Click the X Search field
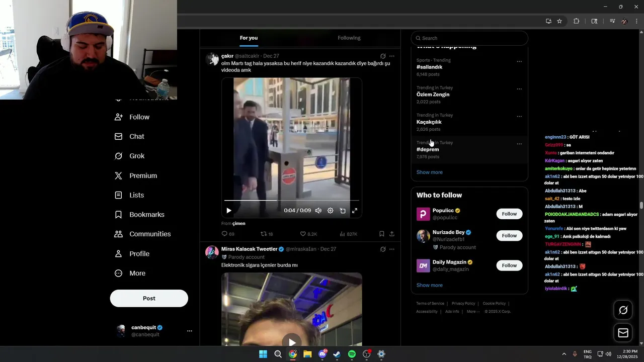The width and height of the screenshot is (644, 362). pyautogui.click(x=469, y=38)
